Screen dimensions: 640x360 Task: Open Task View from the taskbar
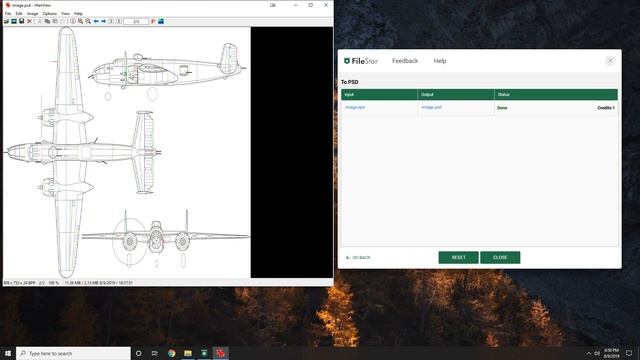pos(155,353)
